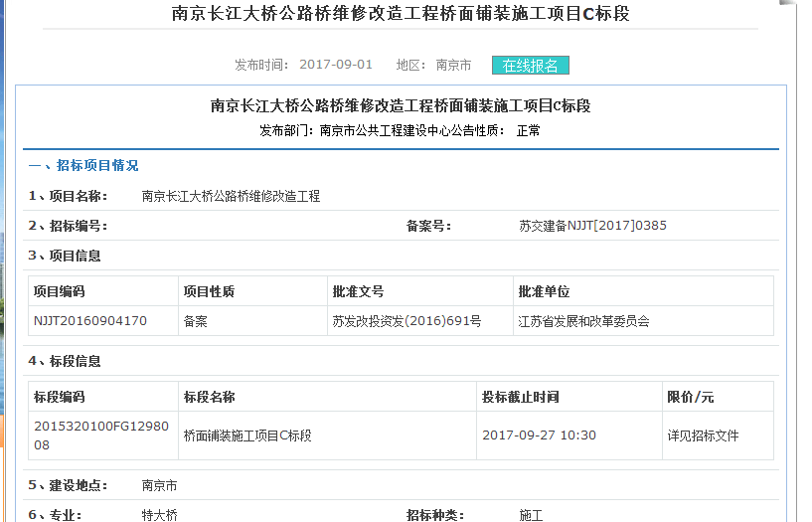Image resolution: width=812 pixels, height=522 pixels.
Task: Click the 项目编码 column header
Action: tap(60, 292)
